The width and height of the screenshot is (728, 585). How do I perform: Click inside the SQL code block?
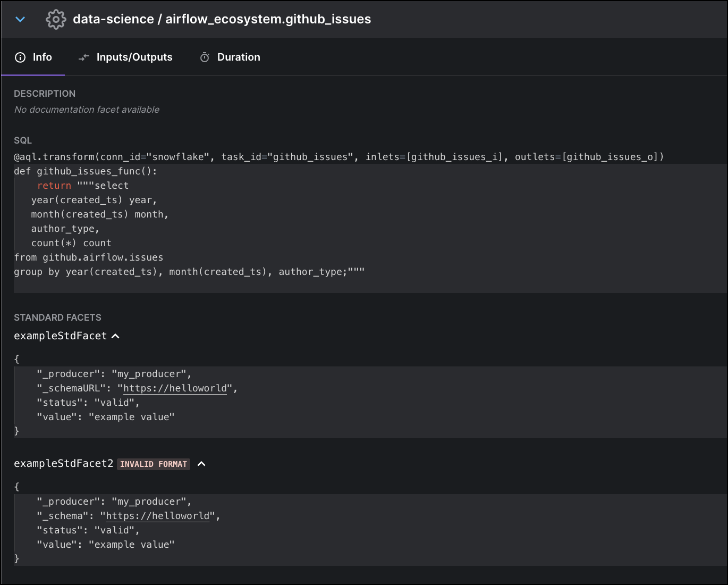[213, 229]
